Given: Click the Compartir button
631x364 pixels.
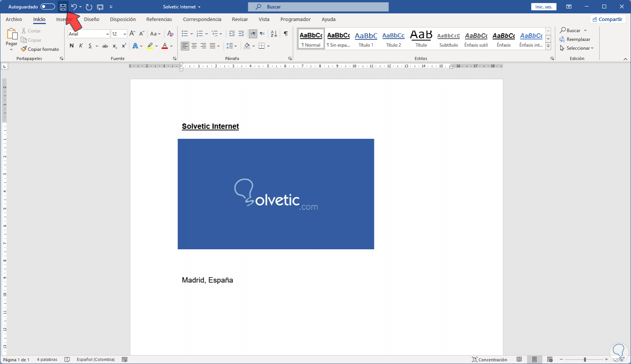Looking at the screenshot, I should click(607, 19).
